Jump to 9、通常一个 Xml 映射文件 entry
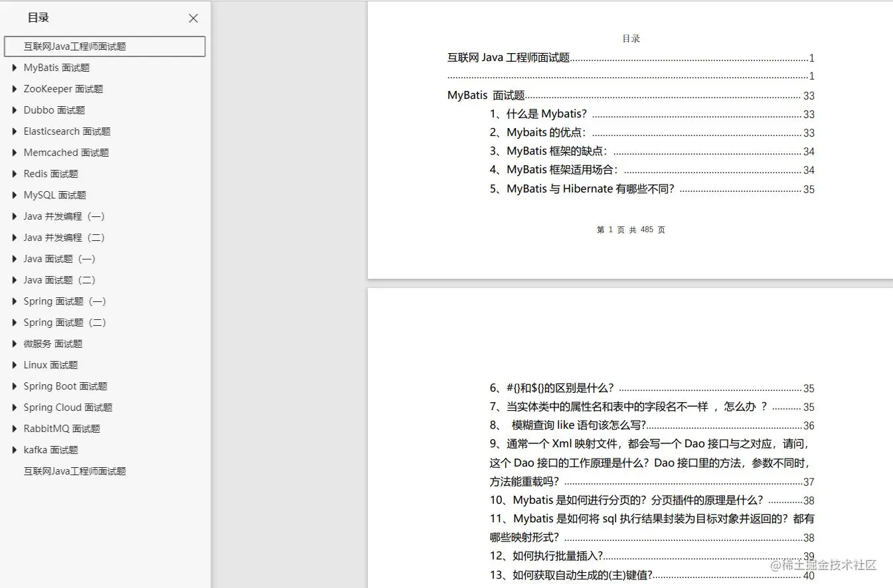 coord(652,463)
